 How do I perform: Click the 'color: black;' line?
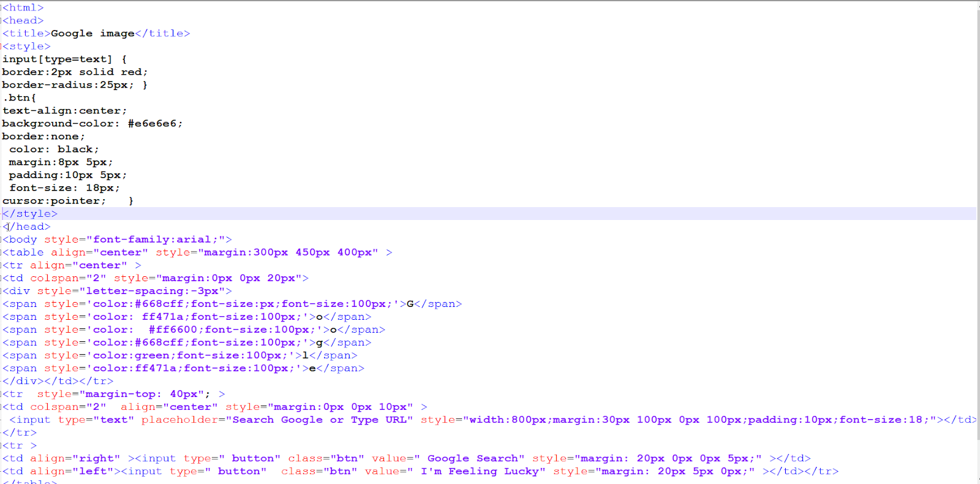point(54,149)
